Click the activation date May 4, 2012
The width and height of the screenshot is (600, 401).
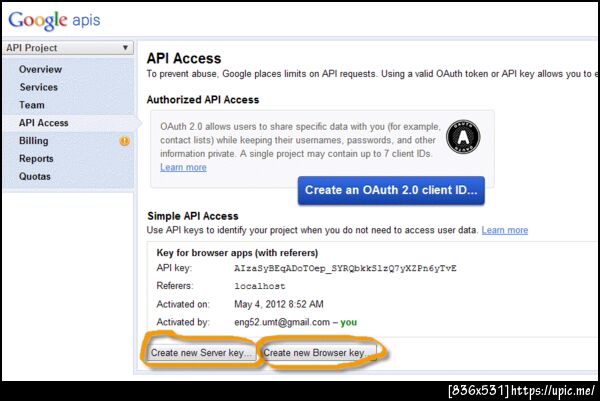click(x=279, y=304)
